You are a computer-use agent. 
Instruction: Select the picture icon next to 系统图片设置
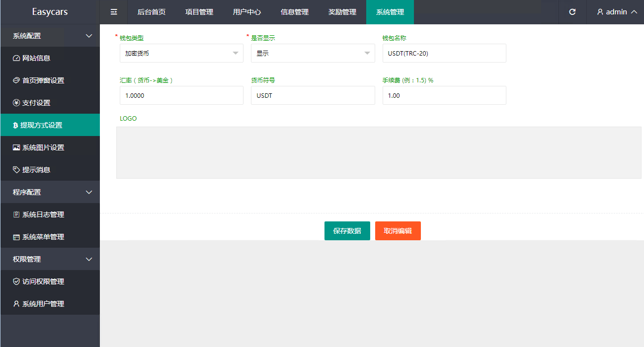pos(17,147)
